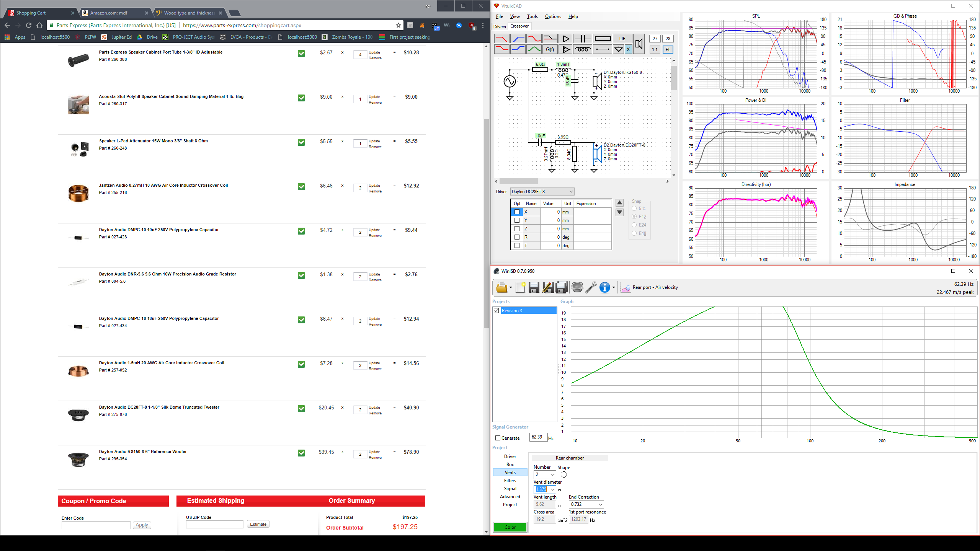Add the green peak band-pass filter block
Screen dimensions: 980x551
coord(534,49)
